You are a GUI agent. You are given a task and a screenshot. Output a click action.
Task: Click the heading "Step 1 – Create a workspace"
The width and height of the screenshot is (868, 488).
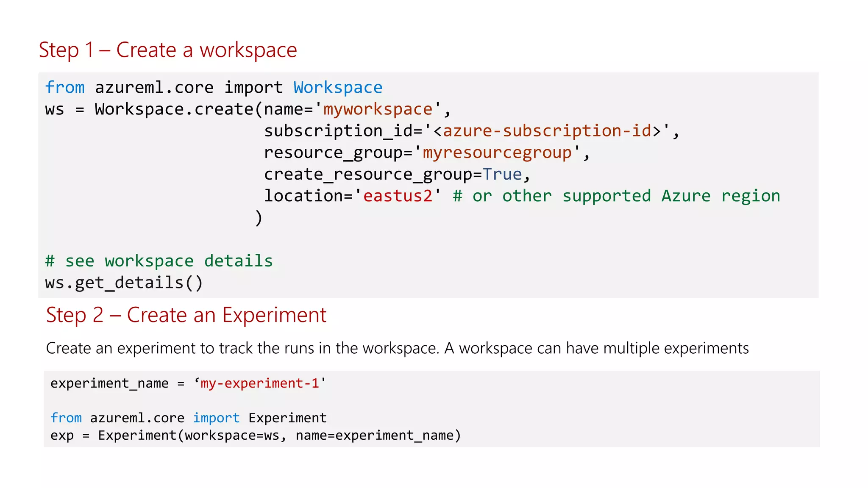coord(168,50)
